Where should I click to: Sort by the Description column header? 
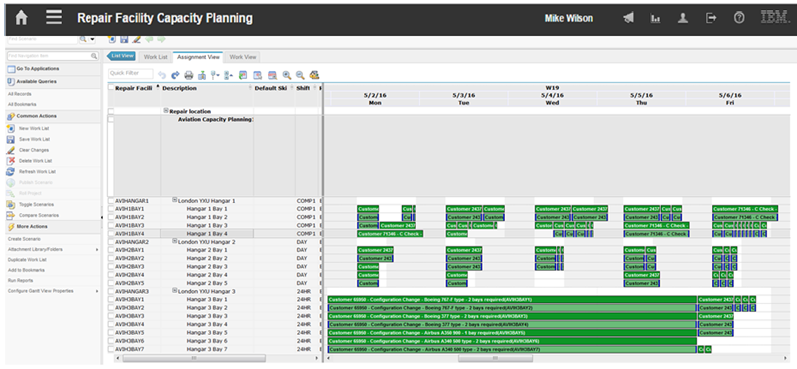[179, 88]
